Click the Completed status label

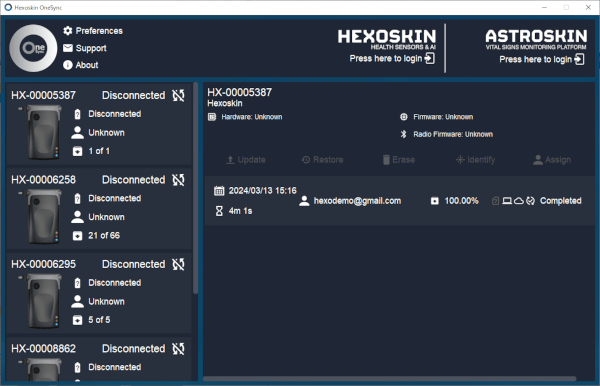click(561, 201)
